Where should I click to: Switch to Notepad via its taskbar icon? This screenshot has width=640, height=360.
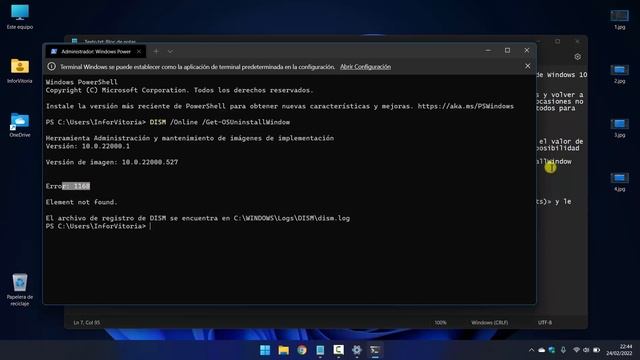click(320, 350)
